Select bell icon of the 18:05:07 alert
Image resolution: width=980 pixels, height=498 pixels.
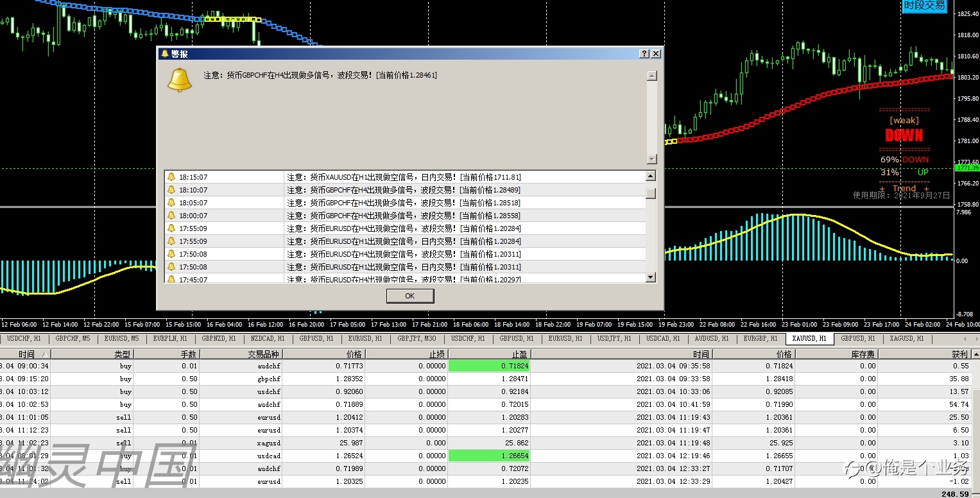171,203
